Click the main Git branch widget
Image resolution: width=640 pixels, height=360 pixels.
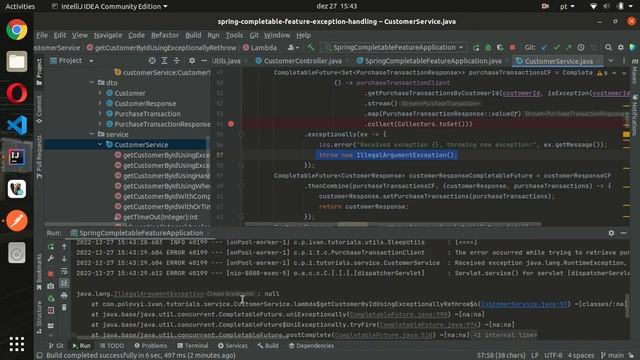pos(612,356)
